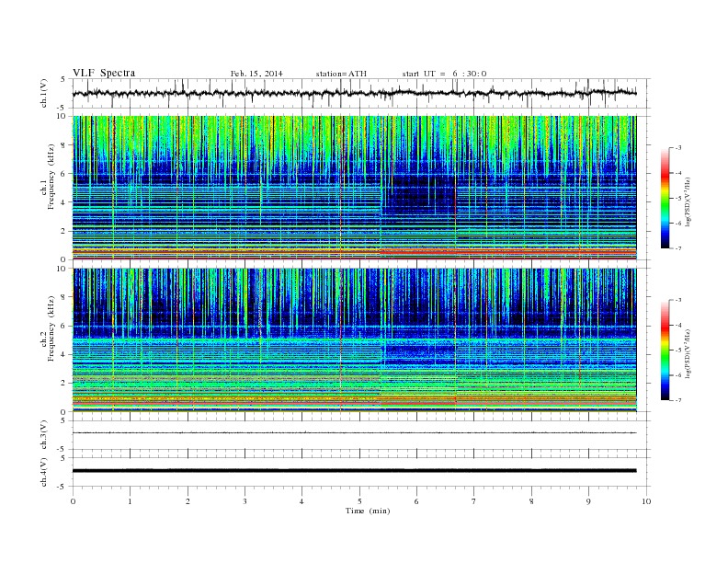Image resolution: width=728 pixels, height=563 pixels.
Task: Click time axis tick label "7"
Action: [474, 501]
